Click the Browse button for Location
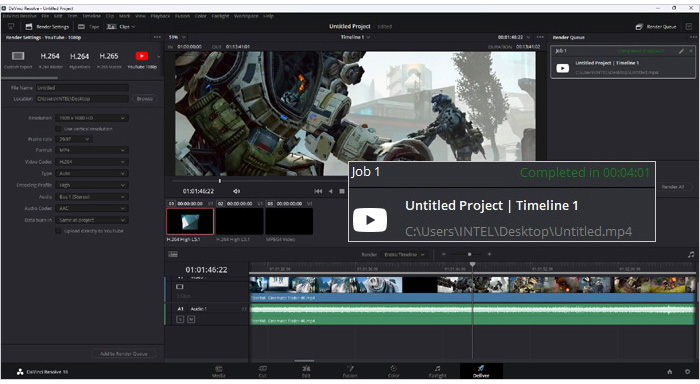 click(145, 99)
